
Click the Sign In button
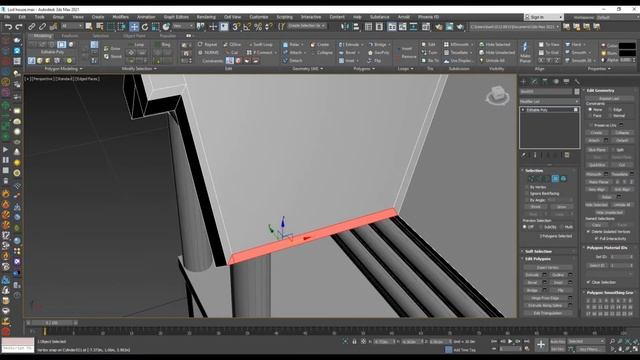[x=543, y=17]
